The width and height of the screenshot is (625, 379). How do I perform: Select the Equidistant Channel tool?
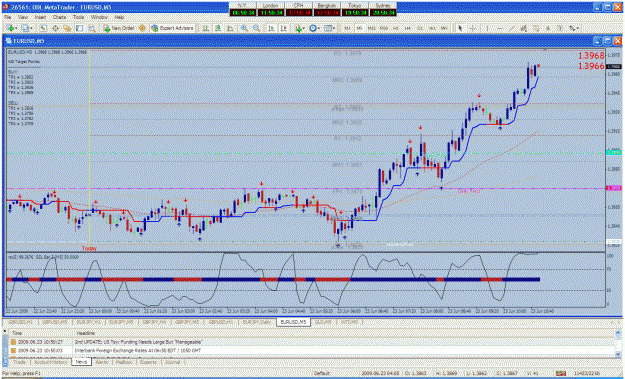coord(523,28)
